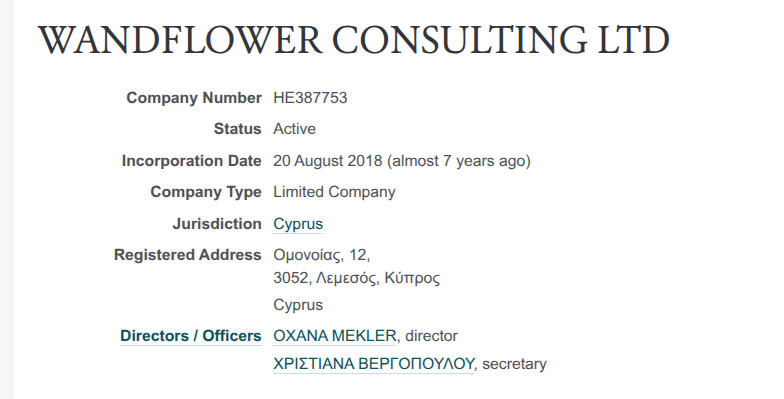
Task: Click the WANDFLOWER CONSULTING LTD heading
Action: pyautogui.click(x=354, y=40)
